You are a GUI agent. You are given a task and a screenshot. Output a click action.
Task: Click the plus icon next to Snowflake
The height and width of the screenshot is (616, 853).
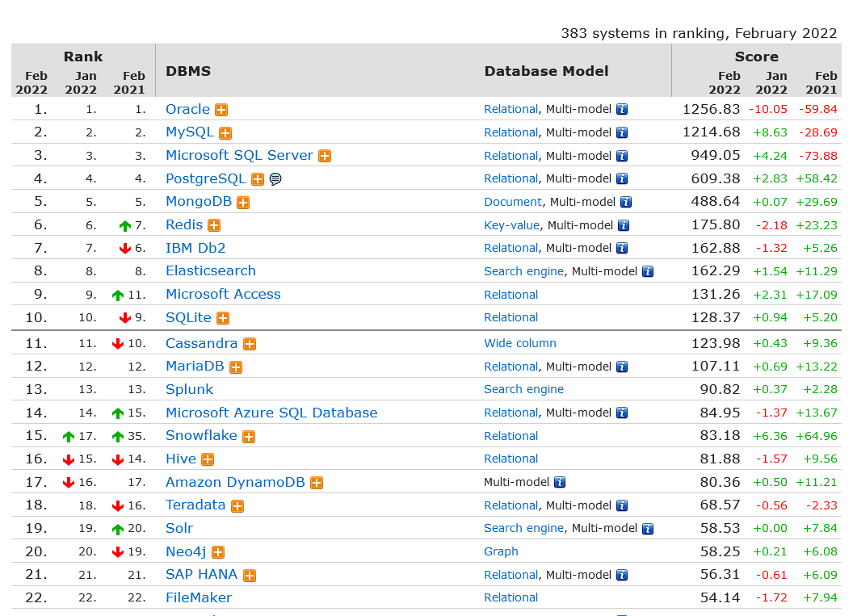pyautogui.click(x=249, y=437)
